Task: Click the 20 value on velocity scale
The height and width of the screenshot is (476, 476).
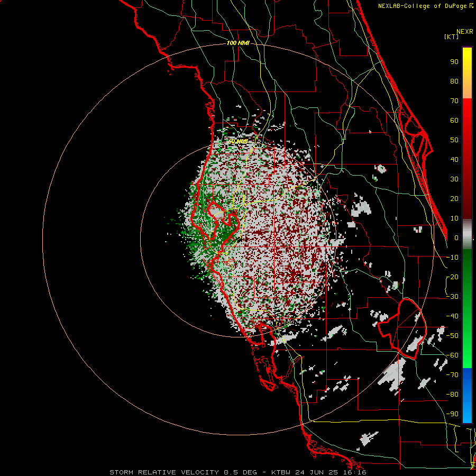Action: tap(454, 198)
